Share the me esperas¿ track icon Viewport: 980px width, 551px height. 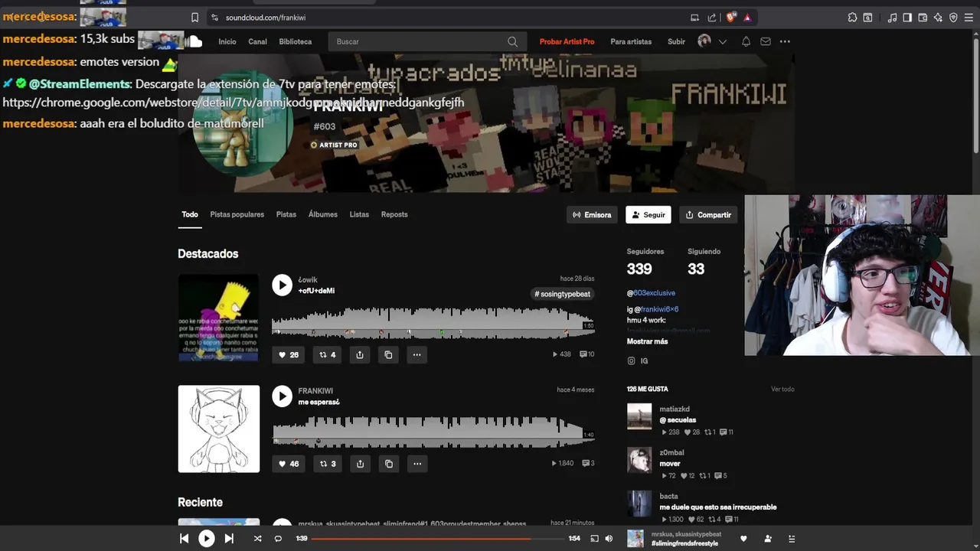(360, 464)
